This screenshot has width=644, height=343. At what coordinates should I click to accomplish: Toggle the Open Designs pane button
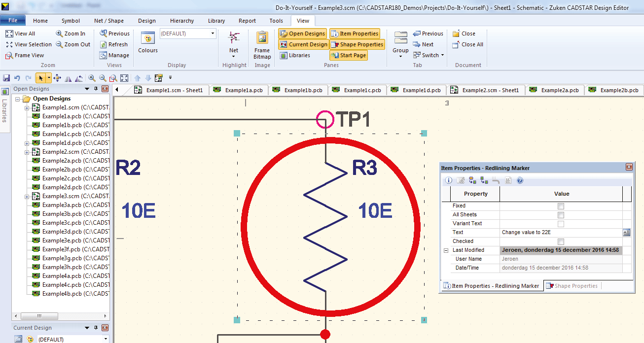tap(302, 34)
